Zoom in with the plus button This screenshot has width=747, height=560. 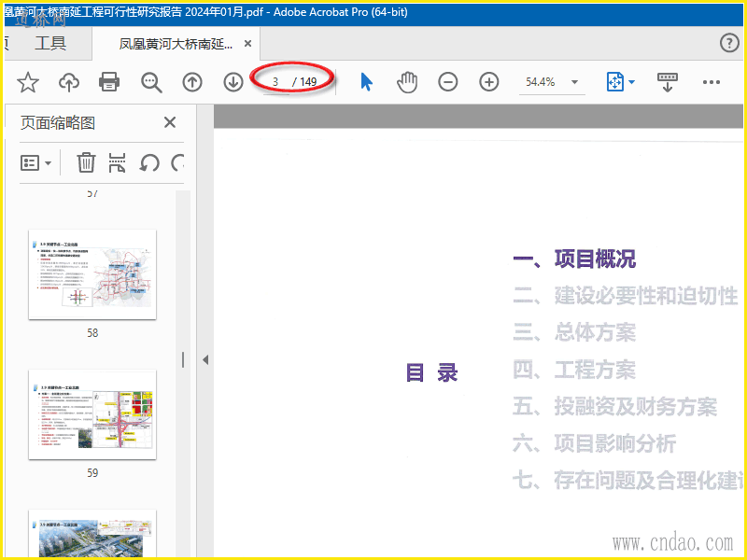click(488, 82)
